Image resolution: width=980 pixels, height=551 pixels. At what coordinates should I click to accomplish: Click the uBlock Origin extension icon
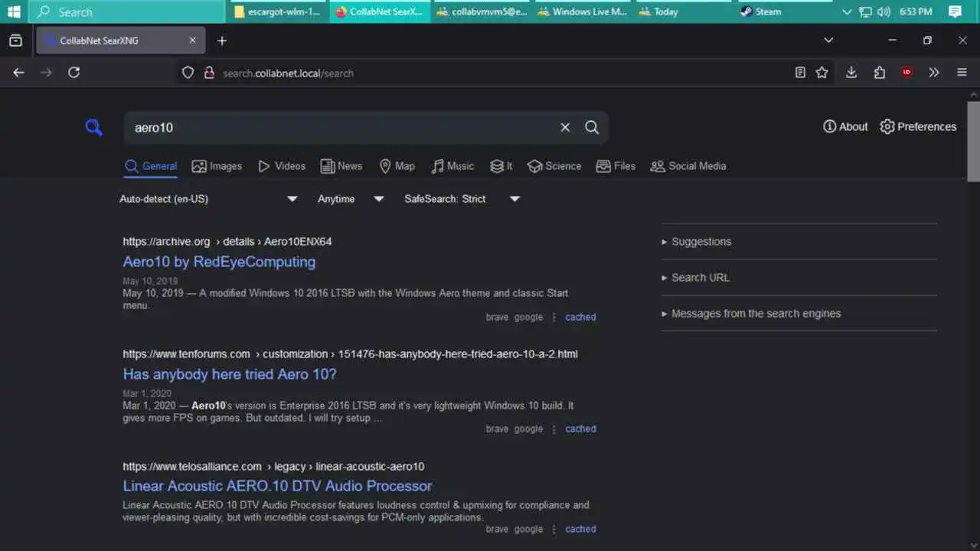click(906, 73)
